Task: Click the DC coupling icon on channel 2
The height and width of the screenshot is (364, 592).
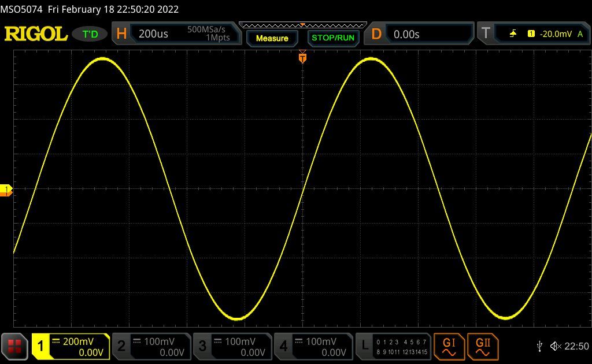Action: [x=137, y=341]
